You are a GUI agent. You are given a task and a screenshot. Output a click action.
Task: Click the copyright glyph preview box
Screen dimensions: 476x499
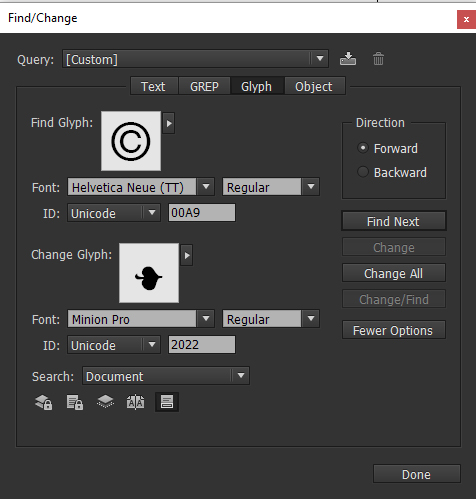point(131,141)
